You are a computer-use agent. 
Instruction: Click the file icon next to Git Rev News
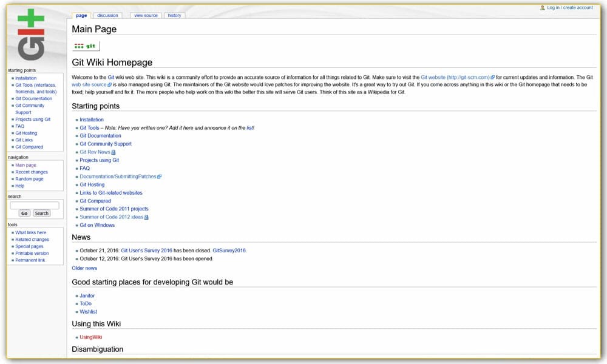click(114, 152)
